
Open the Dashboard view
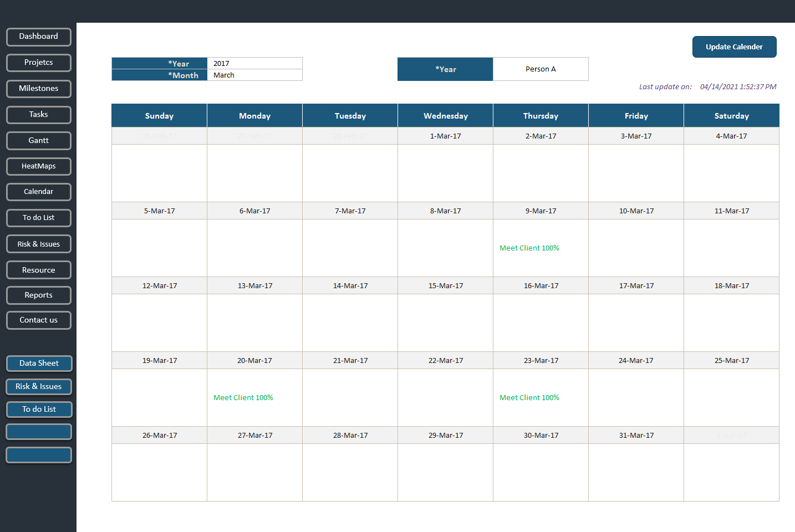(38, 37)
